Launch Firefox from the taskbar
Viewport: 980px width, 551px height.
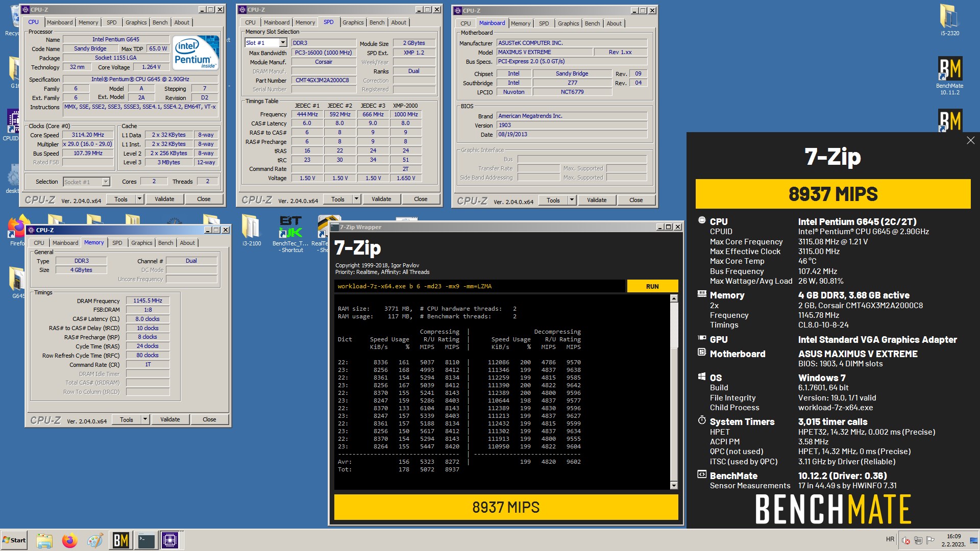click(70, 540)
